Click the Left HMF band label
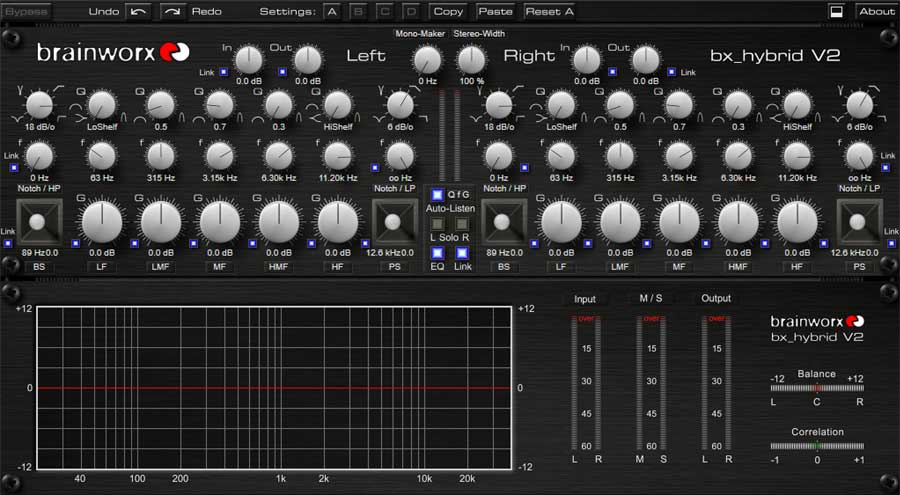 [x=279, y=267]
